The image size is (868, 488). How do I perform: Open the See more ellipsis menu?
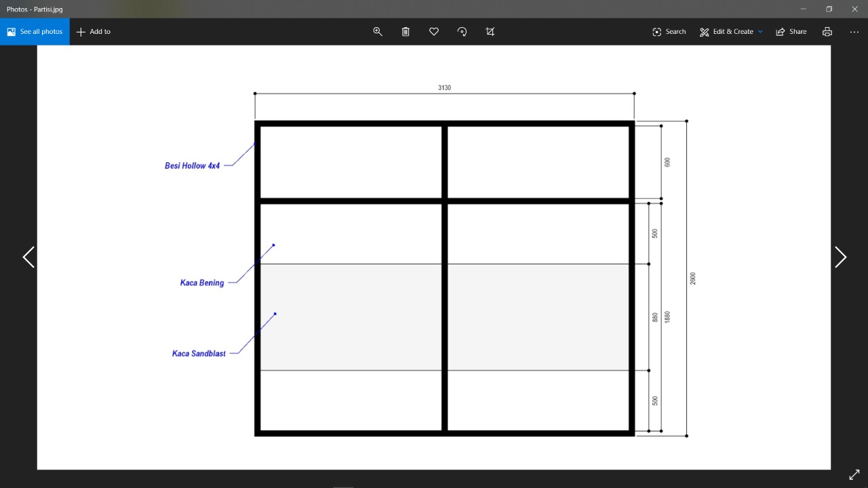tap(854, 32)
